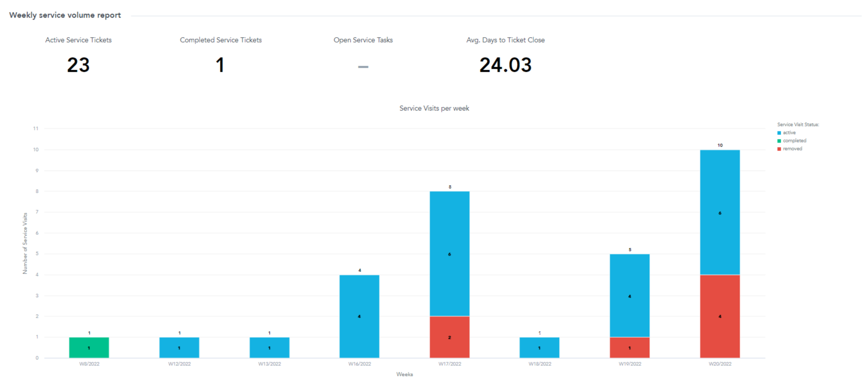The width and height of the screenshot is (868, 391).
Task: Click the Service Visits per week chart title
Action: click(434, 108)
